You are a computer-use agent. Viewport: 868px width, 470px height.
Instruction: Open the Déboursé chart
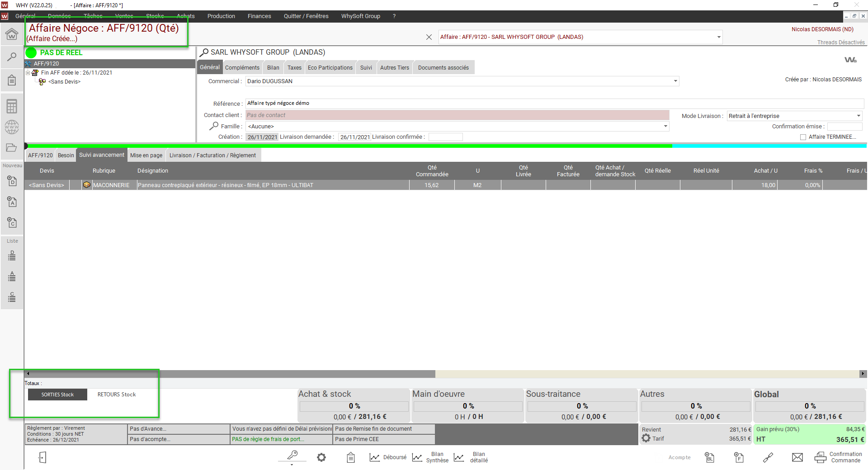click(x=388, y=457)
